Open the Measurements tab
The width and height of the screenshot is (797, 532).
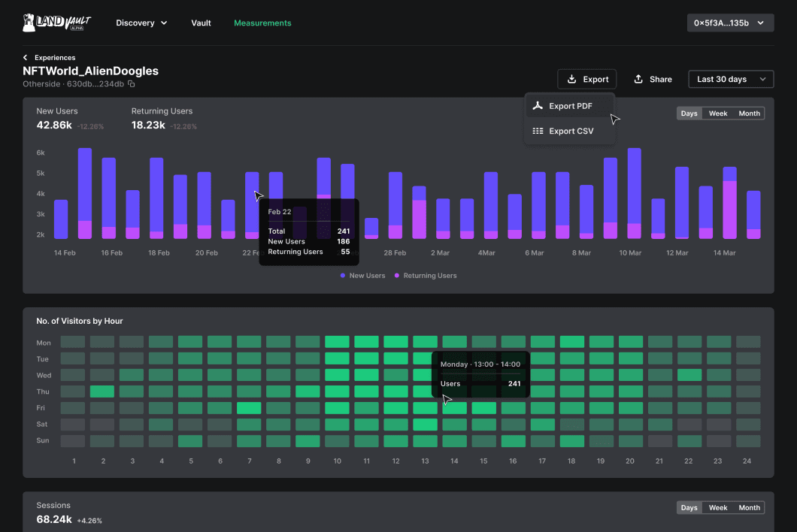click(x=262, y=23)
